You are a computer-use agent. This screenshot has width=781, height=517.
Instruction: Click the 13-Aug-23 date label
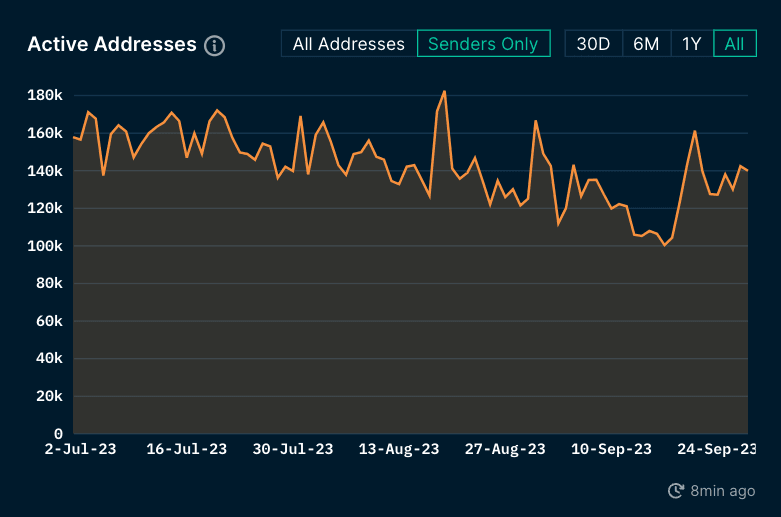[399, 449]
